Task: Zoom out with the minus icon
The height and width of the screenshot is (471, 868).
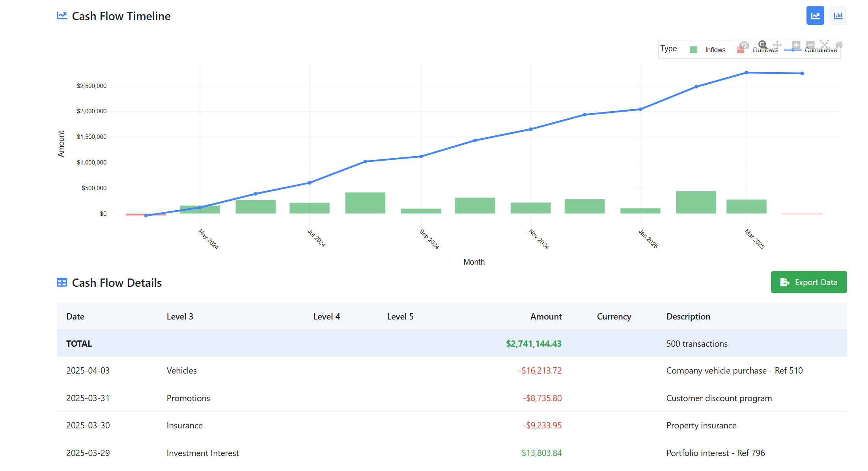Action: click(x=810, y=45)
